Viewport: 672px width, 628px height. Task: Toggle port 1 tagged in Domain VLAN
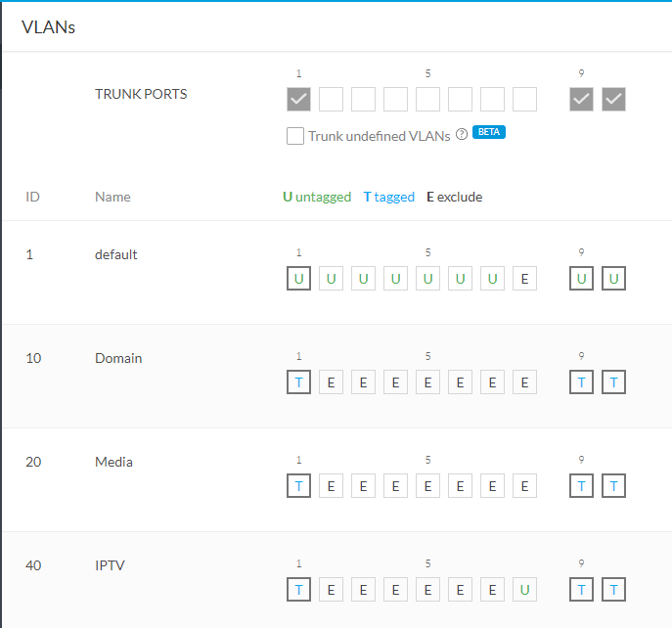tap(299, 382)
